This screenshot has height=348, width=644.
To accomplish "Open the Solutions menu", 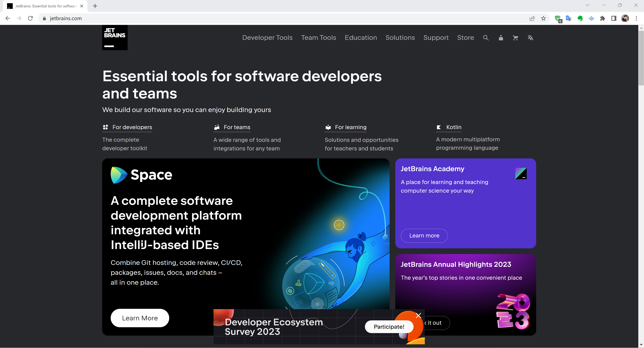I will (x=400, y=38).
